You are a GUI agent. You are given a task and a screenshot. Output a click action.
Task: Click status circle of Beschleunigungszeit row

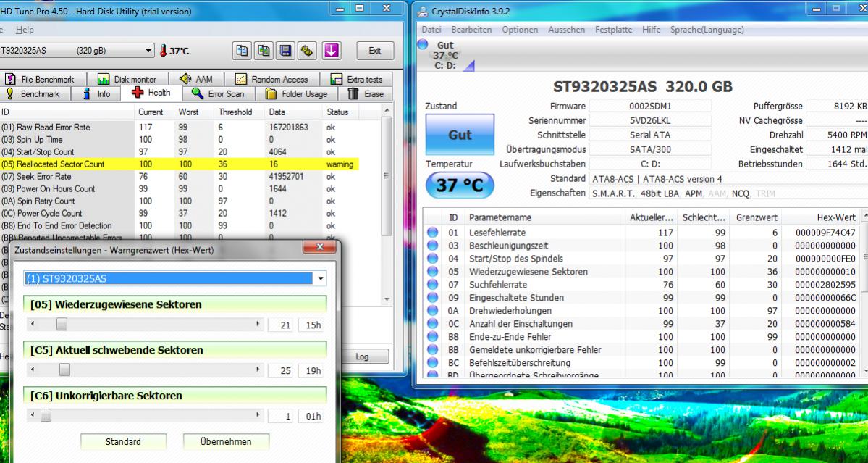point(432,246)
